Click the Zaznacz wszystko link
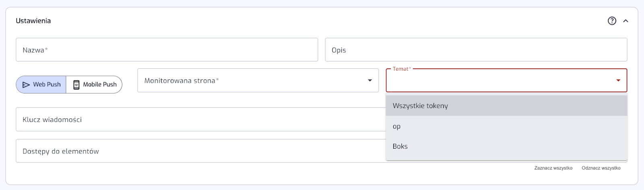Screen dimensions: 644x190 point(553,168)
